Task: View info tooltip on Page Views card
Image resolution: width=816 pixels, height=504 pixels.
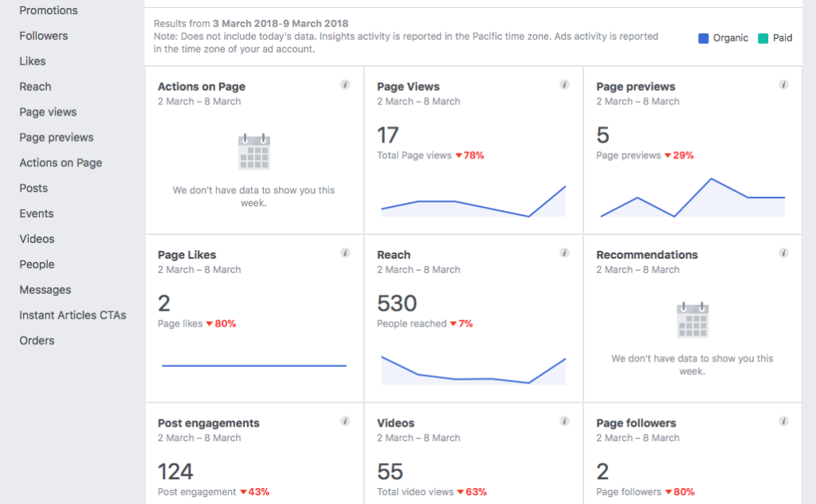Action: [x=564, y=84]
